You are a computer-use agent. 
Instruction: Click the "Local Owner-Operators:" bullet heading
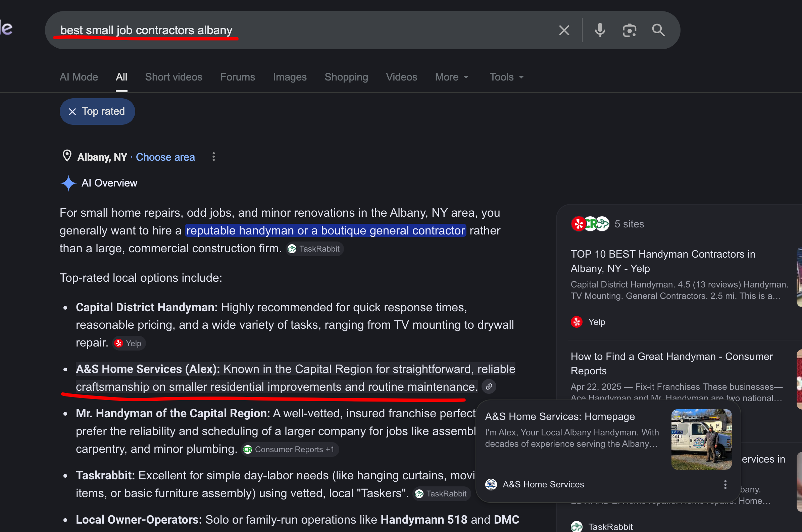[139, 520]
